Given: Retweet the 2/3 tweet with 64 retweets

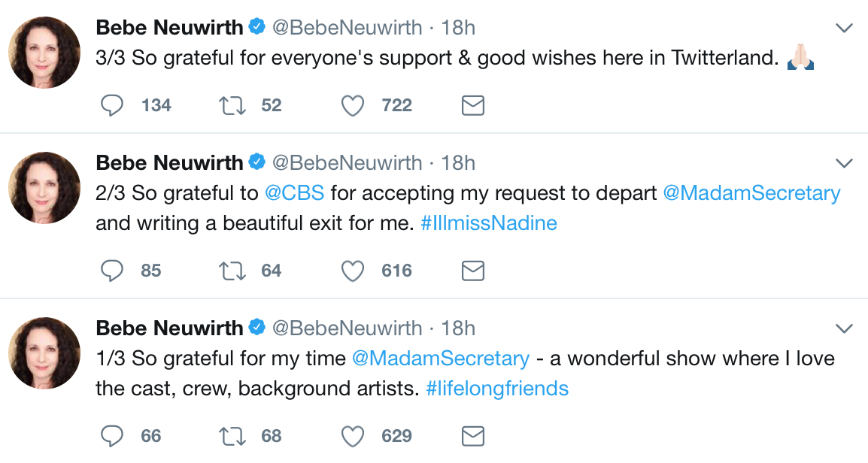Looking at the screenshot, I should coord(232,271).
